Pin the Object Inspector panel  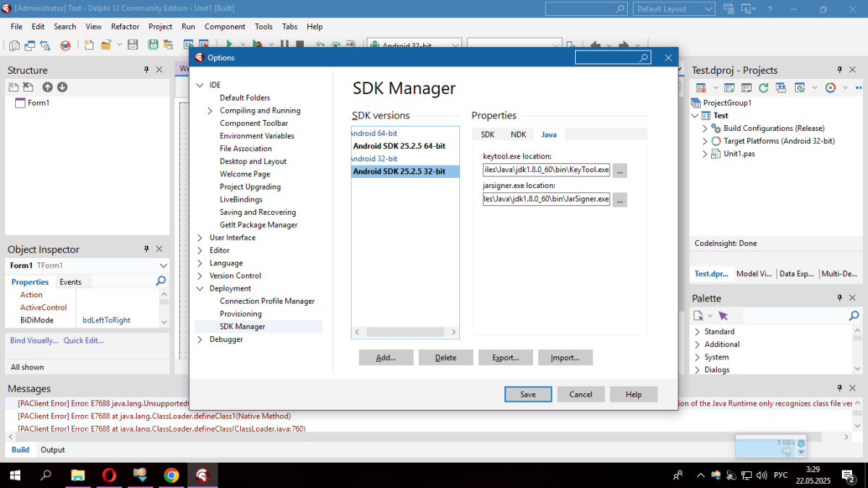pos(146,249)
